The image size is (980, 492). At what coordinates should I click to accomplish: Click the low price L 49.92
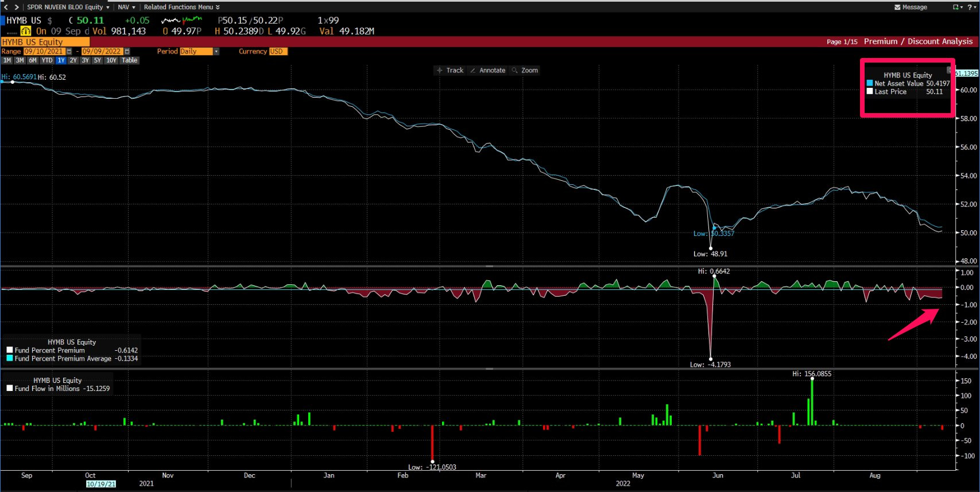[x=286, y=31]
